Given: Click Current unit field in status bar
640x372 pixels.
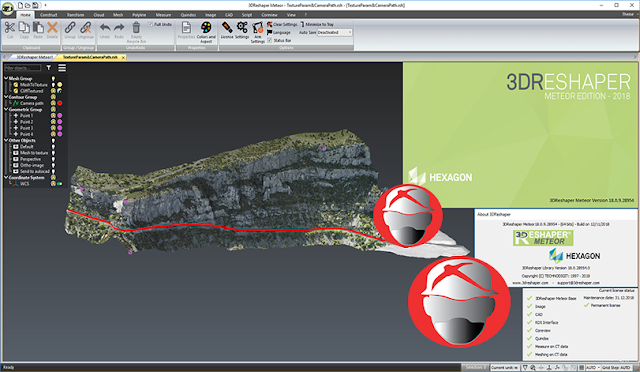Looking at the screenshot, I should [x=504, y=368].
